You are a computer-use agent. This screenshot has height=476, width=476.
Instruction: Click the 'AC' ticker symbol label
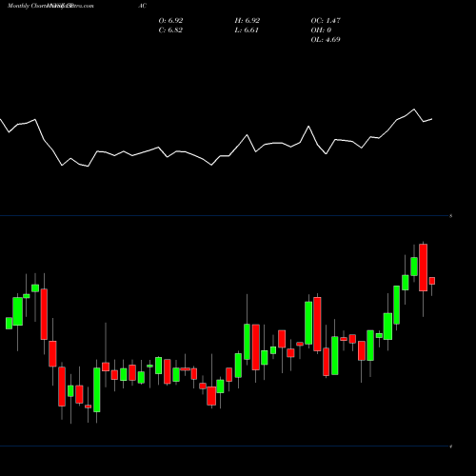pyautogui.click(x=143, y=6)
